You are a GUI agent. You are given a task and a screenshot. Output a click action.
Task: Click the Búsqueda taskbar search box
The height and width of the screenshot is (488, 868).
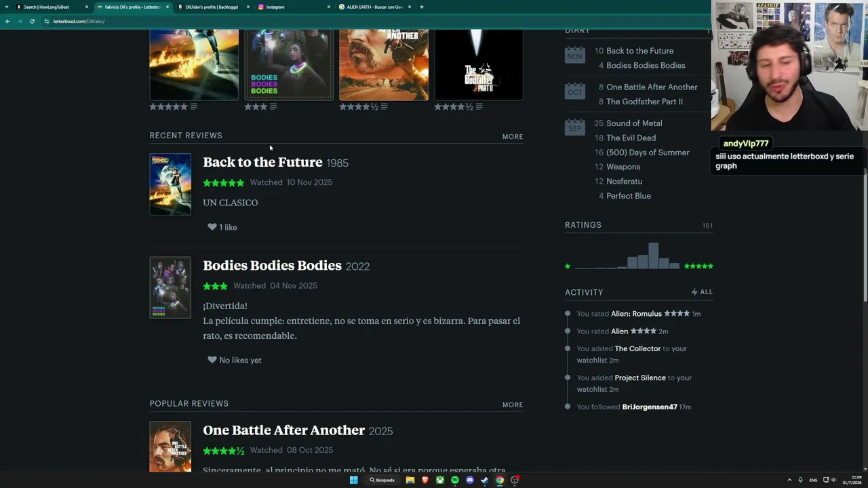tap(382, 480)
